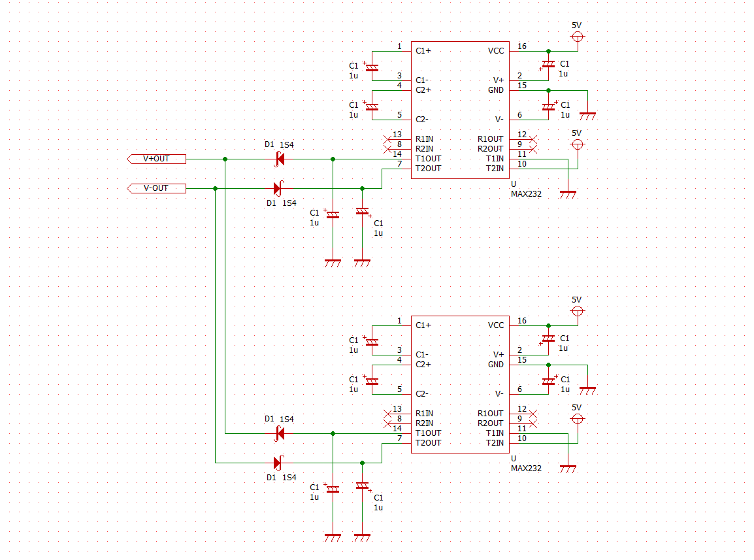Click the junction dot on the V-OUT wire
754x560 pixels.
pos(215,188)
